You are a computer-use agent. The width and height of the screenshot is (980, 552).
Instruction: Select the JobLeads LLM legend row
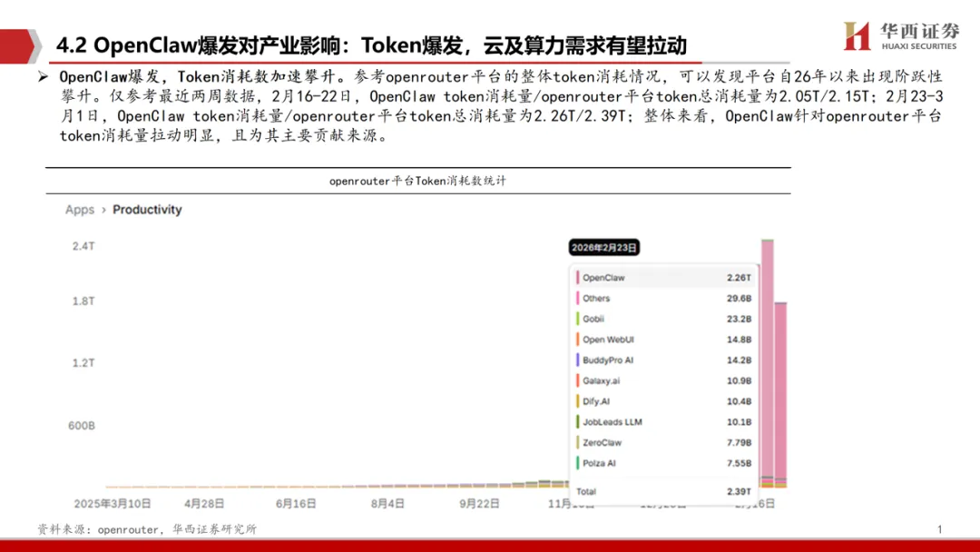(663, 422)
